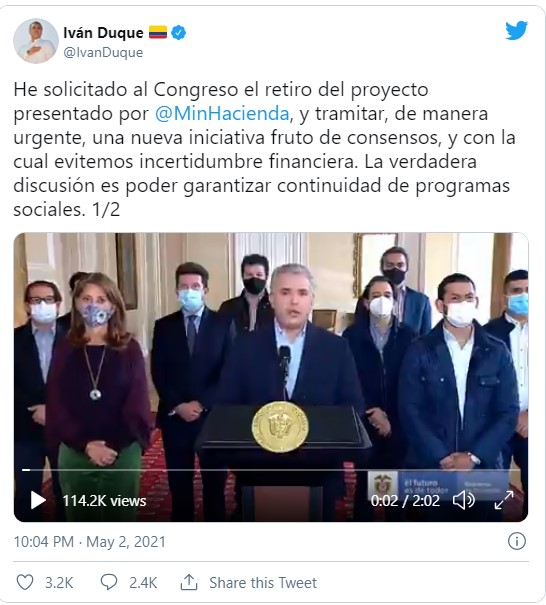The height and width of the screenshot is (605, 546).
Task: Click the @IvanDuque handle
Action: point(103,52)
